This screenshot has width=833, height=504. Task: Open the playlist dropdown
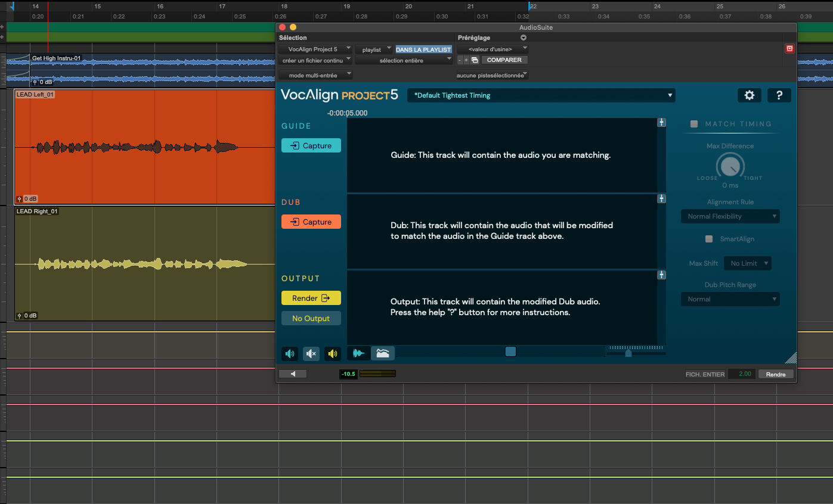click(374, 49)
